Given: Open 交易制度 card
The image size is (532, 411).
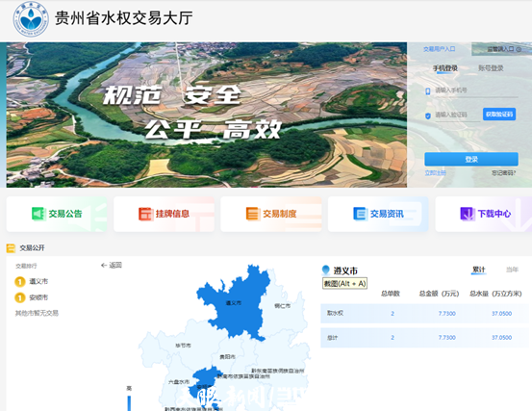Looking at the screenshot, I should click(271, 214).
